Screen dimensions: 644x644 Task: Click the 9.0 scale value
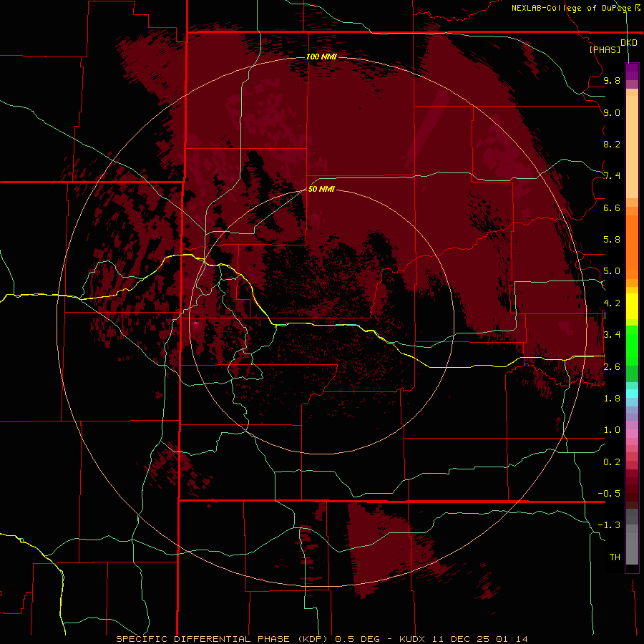[x=612, y=112]
